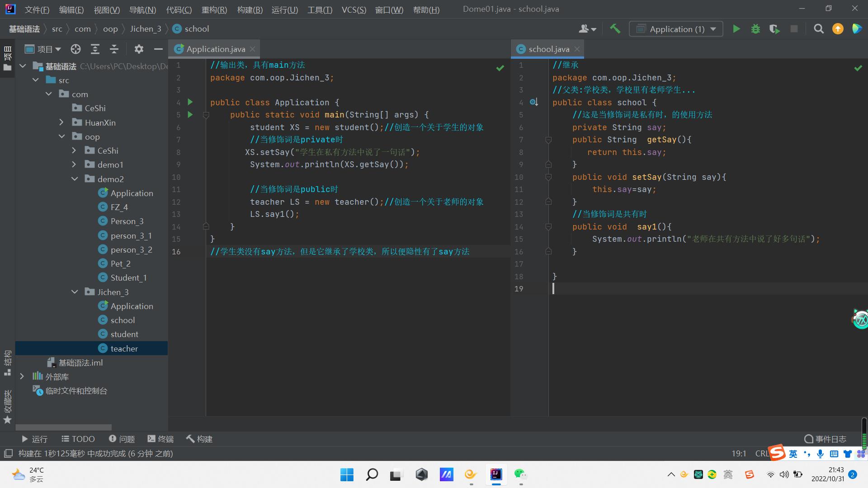Open project panel settings gear

[139, 49]
